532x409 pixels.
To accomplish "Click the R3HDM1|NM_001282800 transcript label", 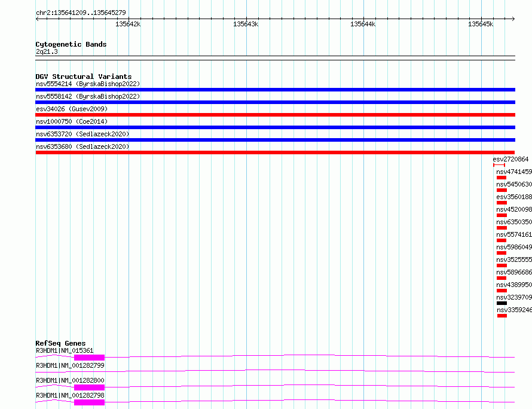I will tap(70, 380).
